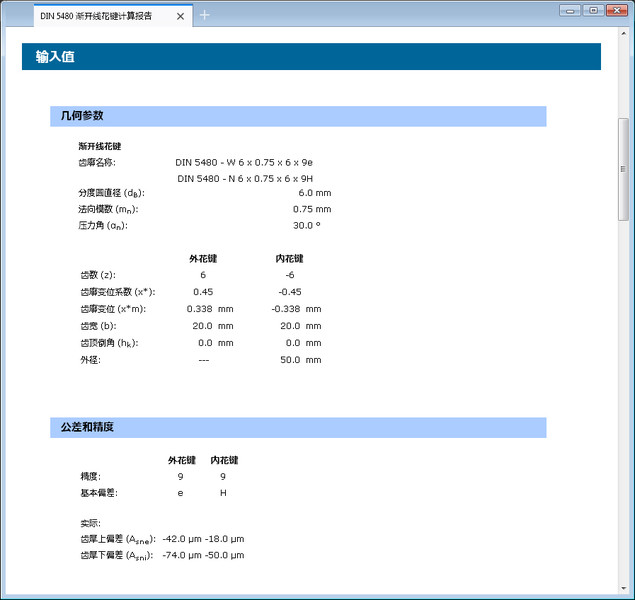The width and height of the screenshot is (635, 600).
Task: Click the profile name ending in 9e
Action: [x=244, y=162]
